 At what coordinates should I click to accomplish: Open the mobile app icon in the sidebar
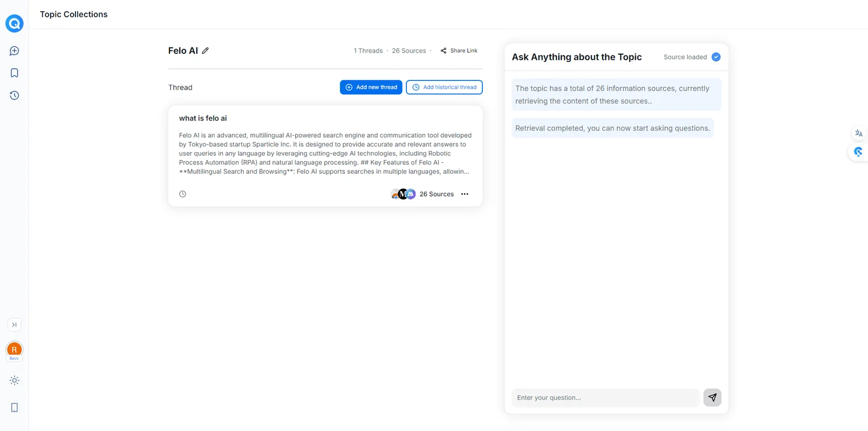point(15,408)
